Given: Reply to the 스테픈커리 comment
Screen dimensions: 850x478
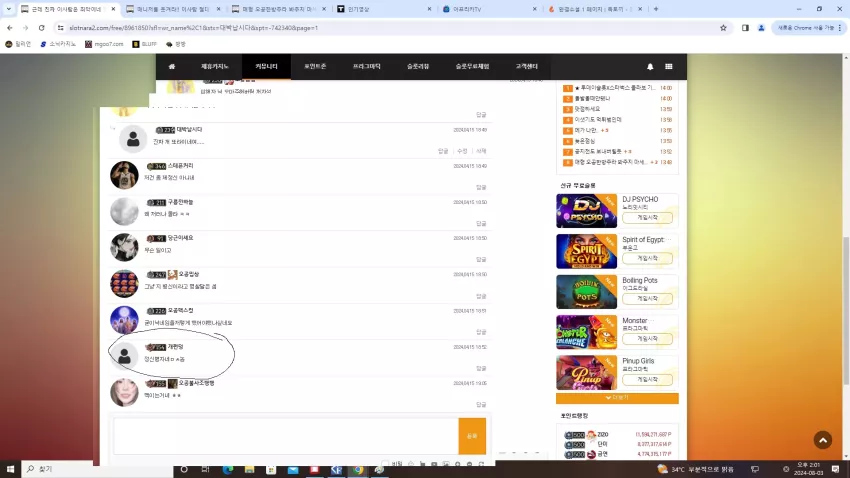Looking at the screenshot, I should 481,188.
